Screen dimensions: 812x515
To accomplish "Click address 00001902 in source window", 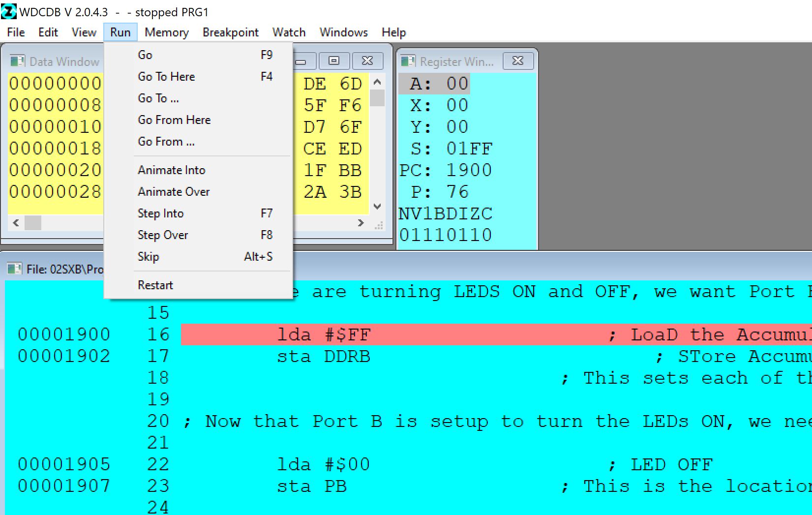I will click(x=64, y=356).
